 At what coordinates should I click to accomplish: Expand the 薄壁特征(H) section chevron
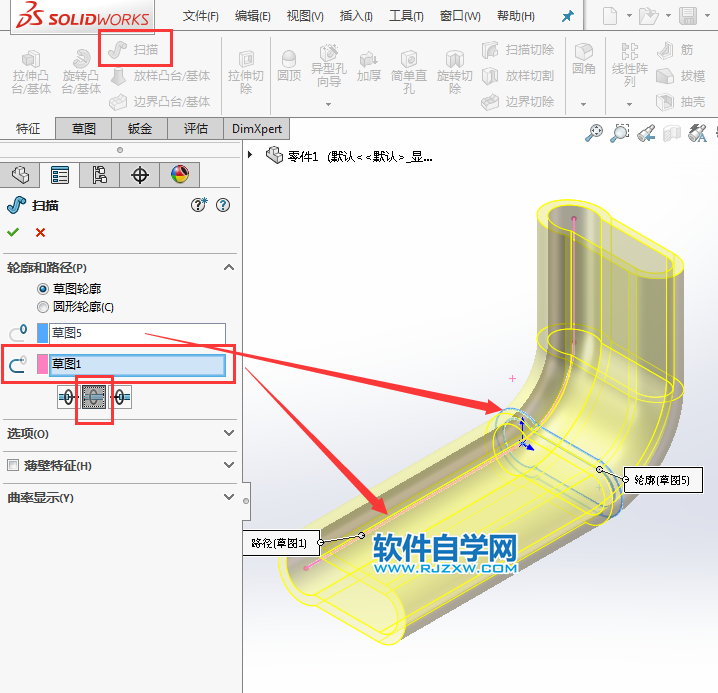(x=229, y=465)
